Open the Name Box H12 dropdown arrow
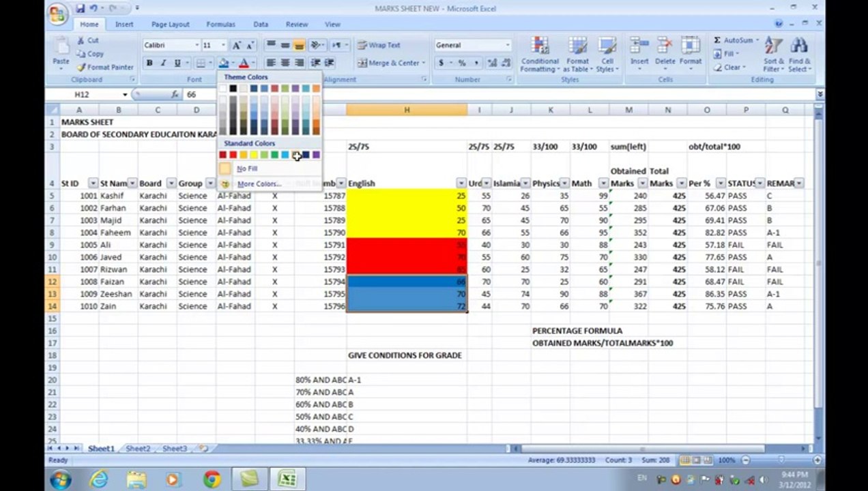Screen dimensions: 868x491 125,95
